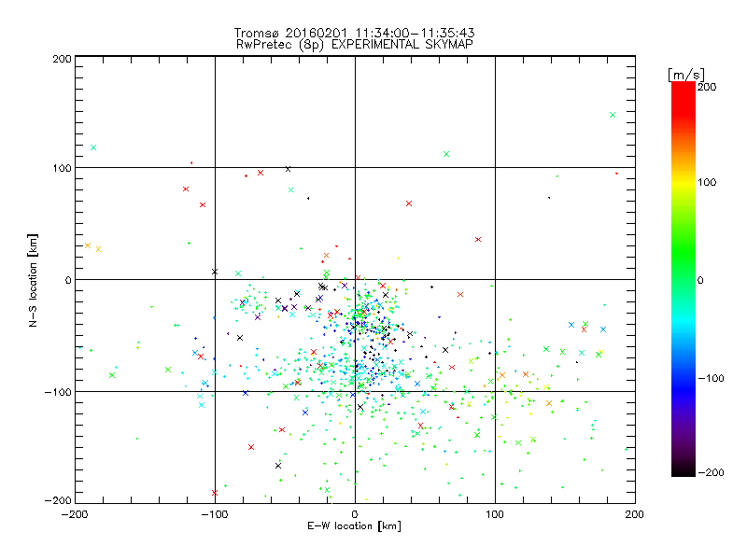Click the y-axis tick label '-100'
The height and width of the screenshot is (560, 747).
(58, 392)
